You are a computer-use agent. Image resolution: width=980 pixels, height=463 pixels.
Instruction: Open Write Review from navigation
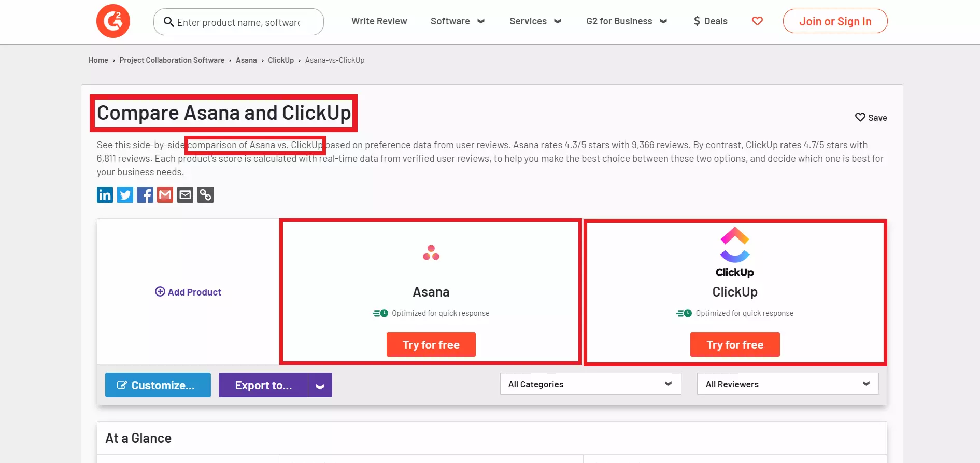pyautogui.click(x=379, y=21)
